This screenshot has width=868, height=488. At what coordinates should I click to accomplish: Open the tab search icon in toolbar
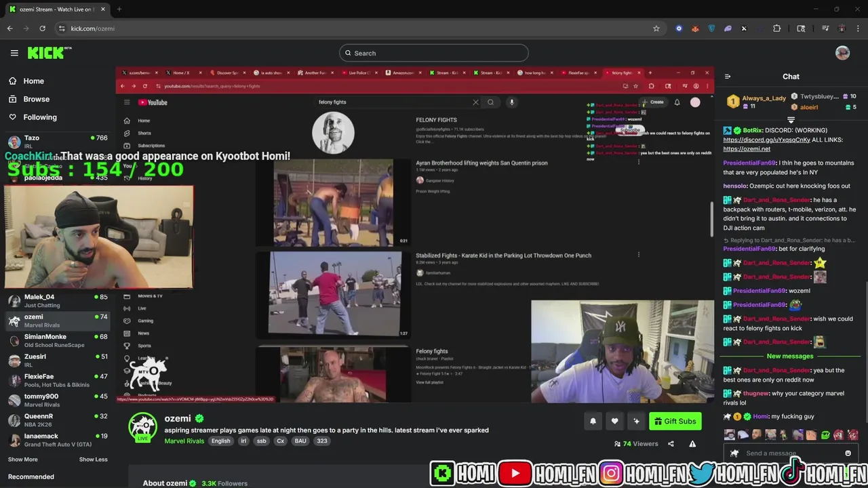click(801, 28)
